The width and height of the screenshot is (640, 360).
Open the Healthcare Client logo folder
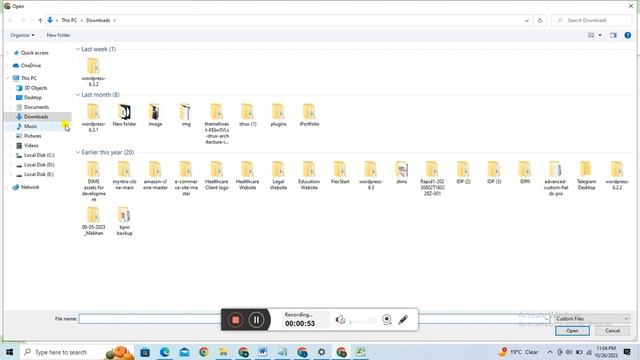click(217, 175)
